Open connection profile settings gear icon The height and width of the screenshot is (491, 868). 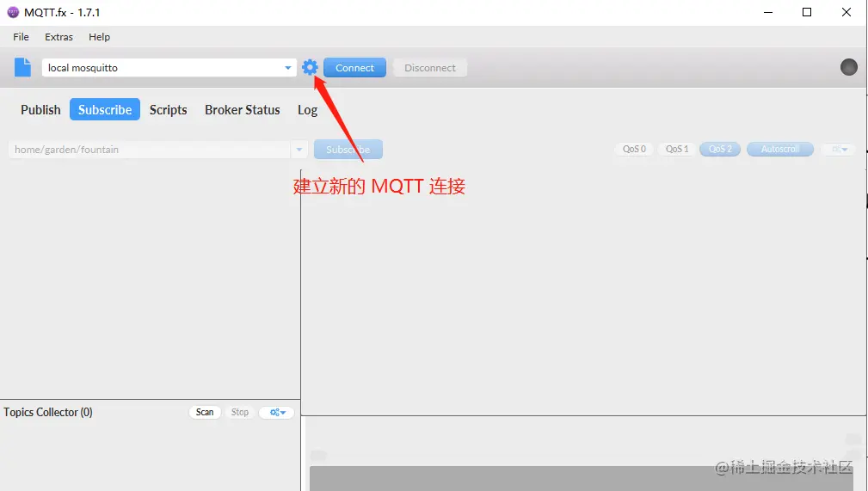pyautogui.click(x=310, y=67)
